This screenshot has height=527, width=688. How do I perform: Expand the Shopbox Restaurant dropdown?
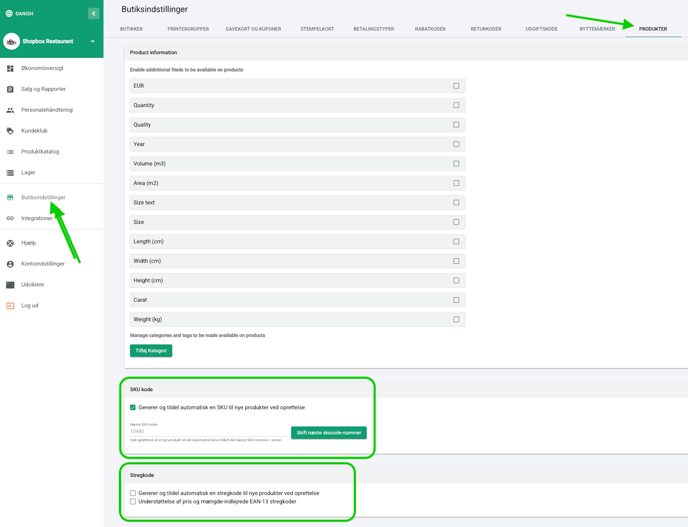click(x=93, y=42)
